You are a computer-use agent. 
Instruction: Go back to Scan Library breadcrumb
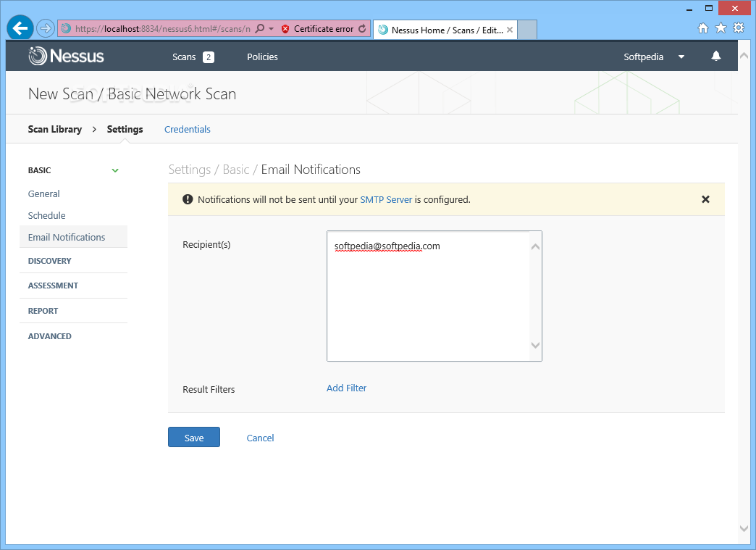(55, 129)
